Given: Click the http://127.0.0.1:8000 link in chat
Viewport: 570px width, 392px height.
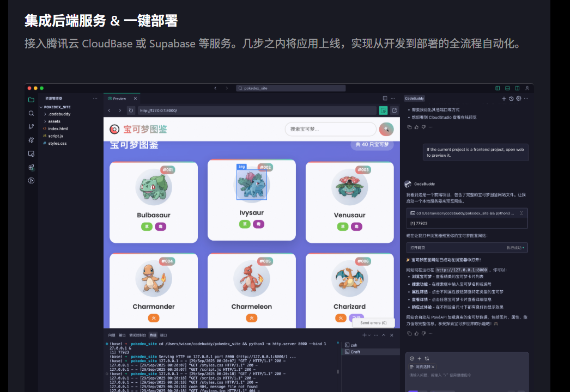Looking at the screenshot, I should click(x=462, y=270).
